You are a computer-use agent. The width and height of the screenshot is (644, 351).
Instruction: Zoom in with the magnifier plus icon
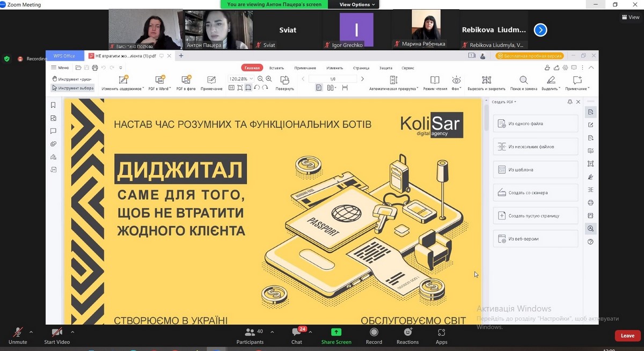click(x=269, y=79)
